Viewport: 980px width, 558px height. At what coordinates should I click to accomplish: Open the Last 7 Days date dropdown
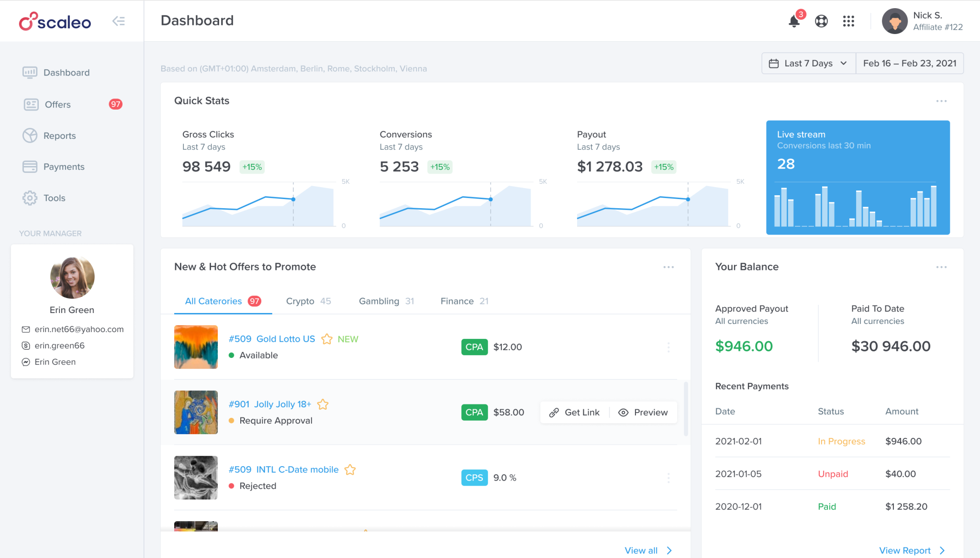(808, 63)
